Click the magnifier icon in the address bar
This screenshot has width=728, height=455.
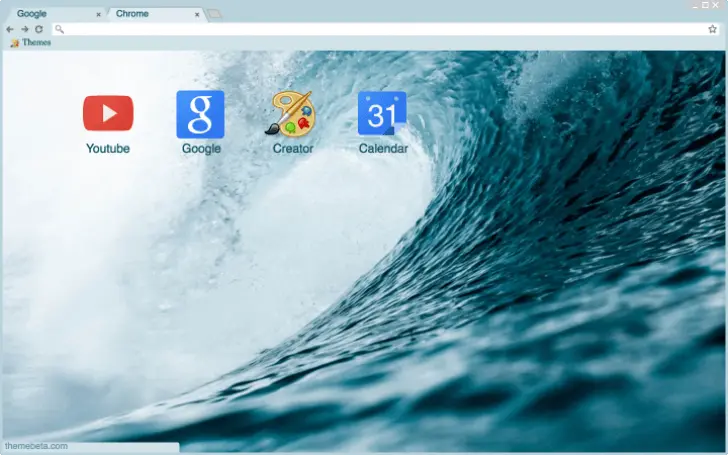coord(59,29)
